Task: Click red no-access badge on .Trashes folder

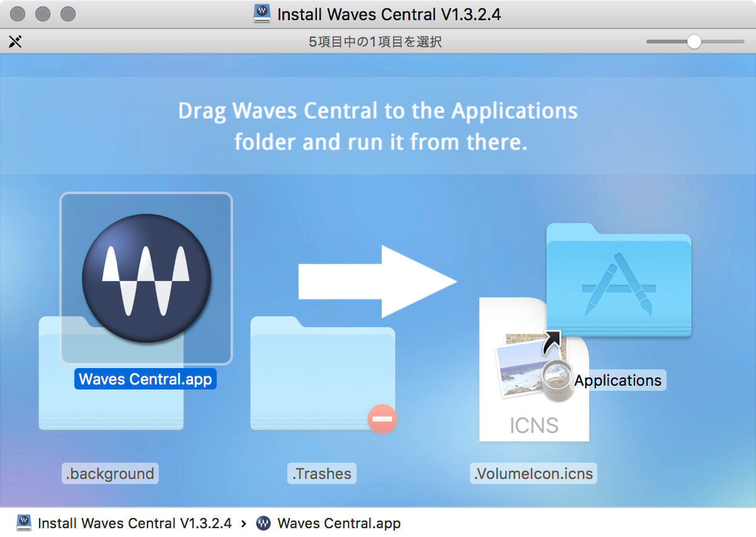Action: coord(382,419)
